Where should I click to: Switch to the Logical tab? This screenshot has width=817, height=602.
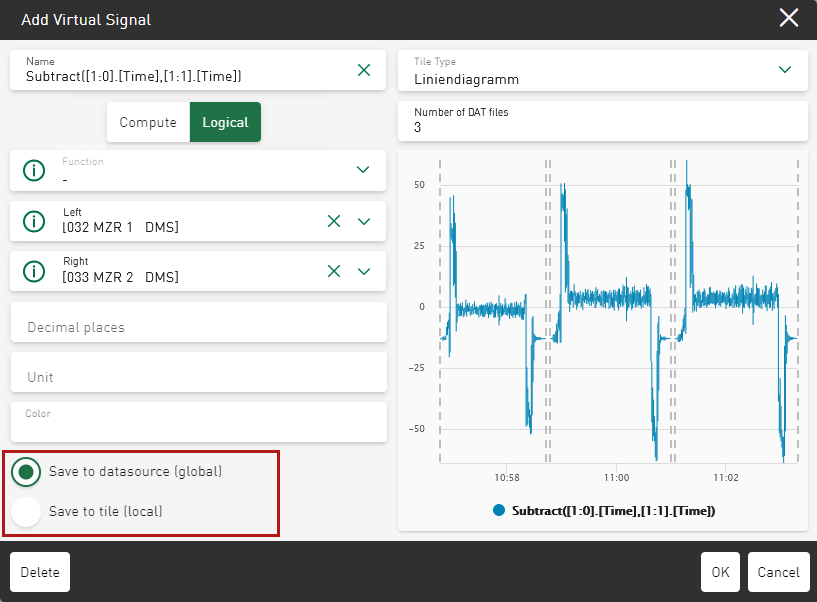(x=225, y=122)
